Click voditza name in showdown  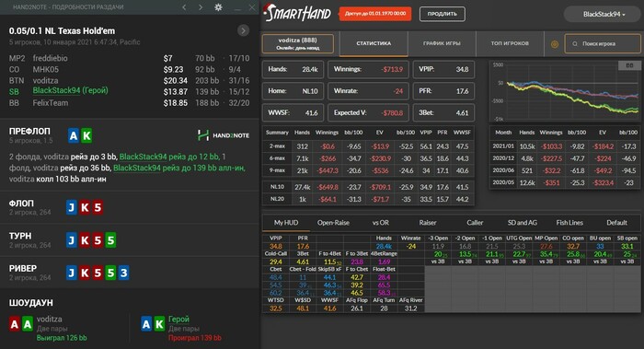click(50, 319)
